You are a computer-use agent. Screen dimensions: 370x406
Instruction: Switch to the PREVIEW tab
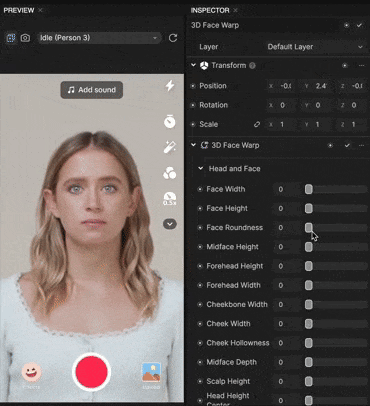[19, 10]
